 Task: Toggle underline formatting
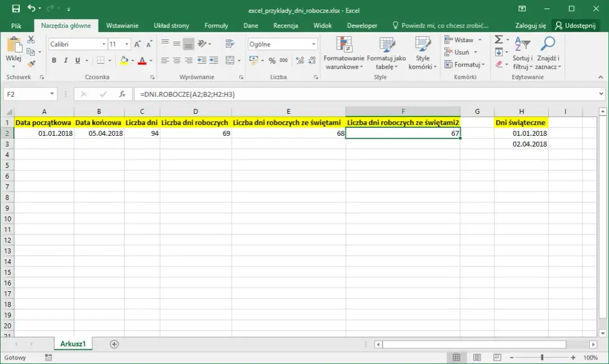point(78,60)
